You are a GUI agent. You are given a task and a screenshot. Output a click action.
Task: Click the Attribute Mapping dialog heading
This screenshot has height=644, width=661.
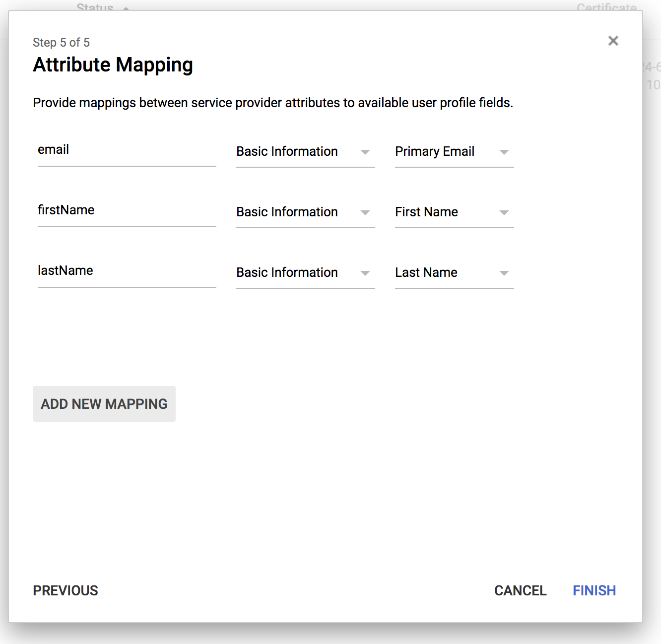click(x=113, y=65)
